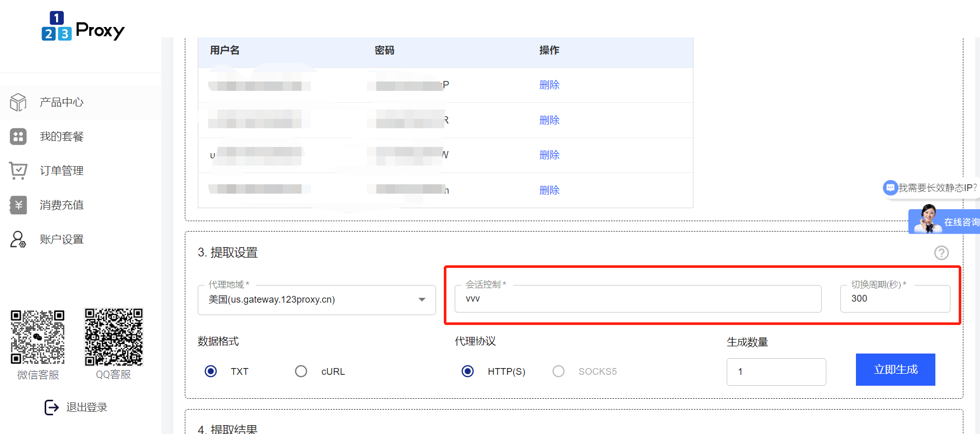Click the 我的套餐 grid icon
Image resolution: width=980 pixels, height=434 pixels.
pyautogui.click(x=18, y=137)
